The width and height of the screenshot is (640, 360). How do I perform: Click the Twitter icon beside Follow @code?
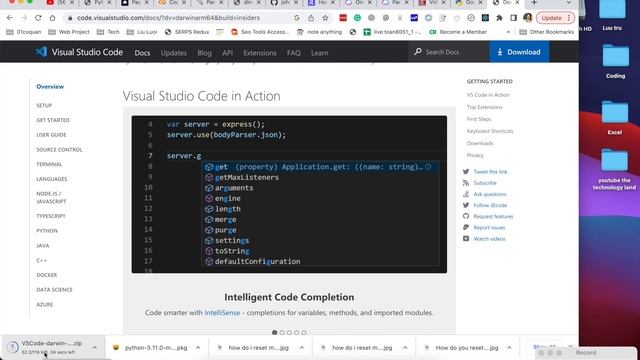click(x=466, y=205)
